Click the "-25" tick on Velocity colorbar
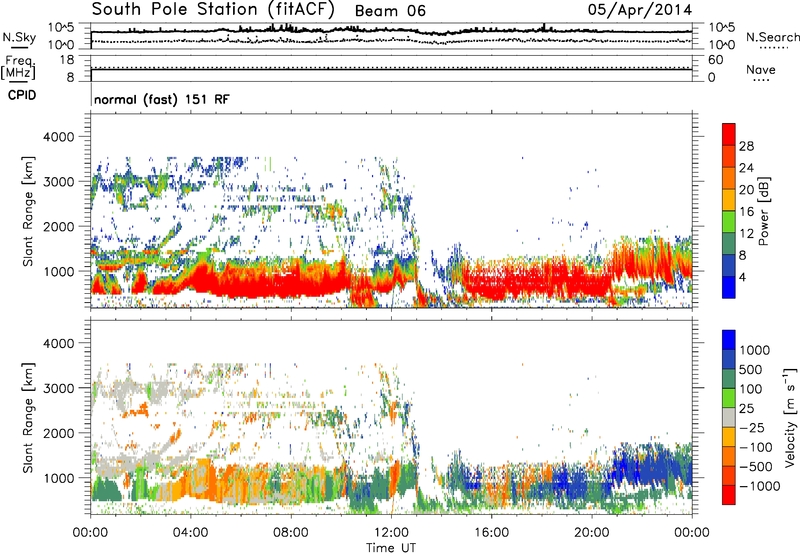This screenshot has height=554, width=800. [751, 428]
